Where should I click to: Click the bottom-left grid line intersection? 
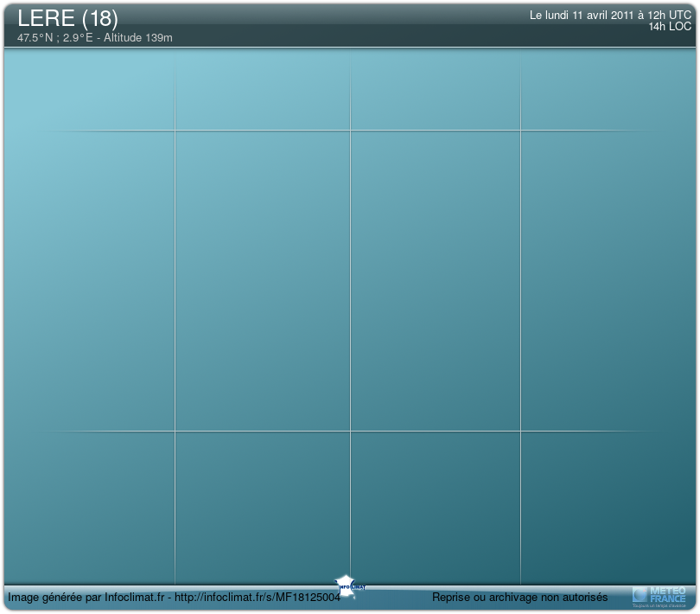tap(175, 431)
